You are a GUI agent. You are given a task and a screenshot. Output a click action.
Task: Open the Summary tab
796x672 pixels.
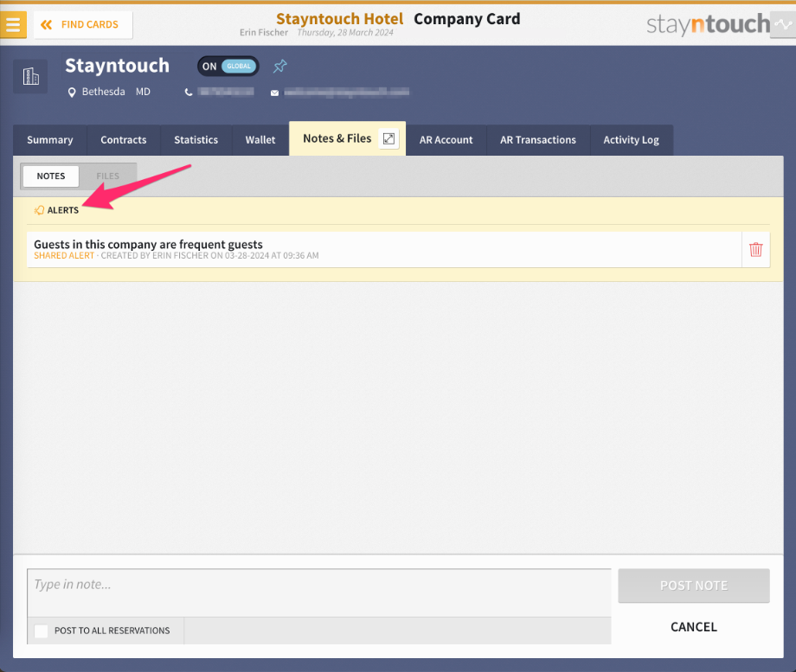coord(50,140)
